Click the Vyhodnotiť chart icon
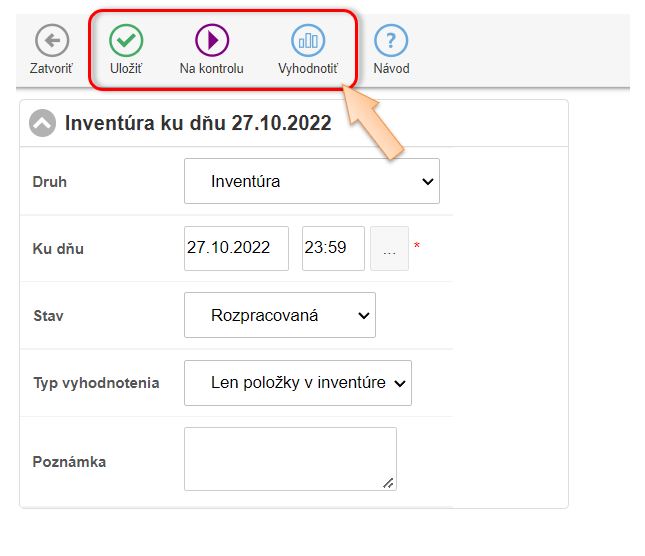 [x=308, y=41]
